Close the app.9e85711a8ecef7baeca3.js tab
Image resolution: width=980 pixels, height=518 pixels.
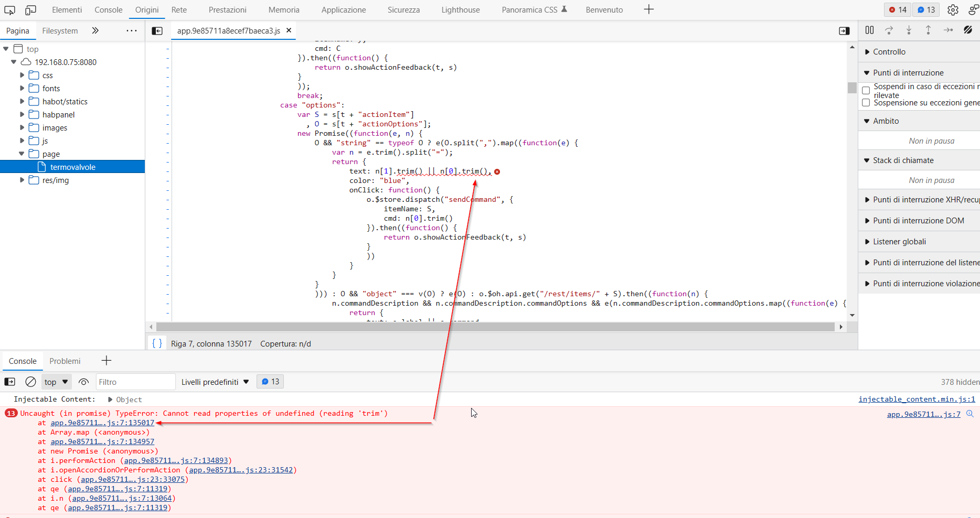[289, 30]
